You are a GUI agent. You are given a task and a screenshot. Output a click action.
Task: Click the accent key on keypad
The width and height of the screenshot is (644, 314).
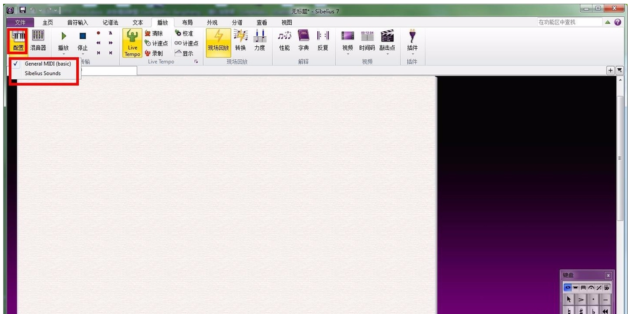click(x=581, y=300)
